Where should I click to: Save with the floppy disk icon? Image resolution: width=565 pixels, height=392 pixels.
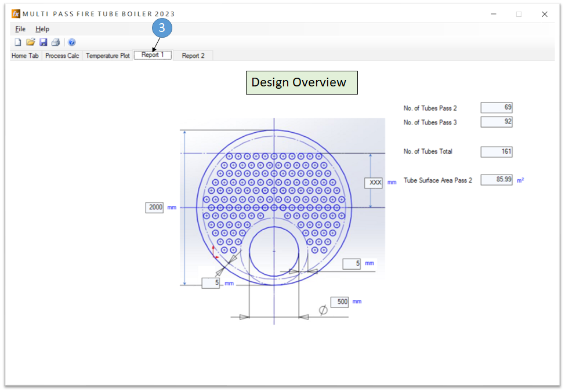click(44, 42)
